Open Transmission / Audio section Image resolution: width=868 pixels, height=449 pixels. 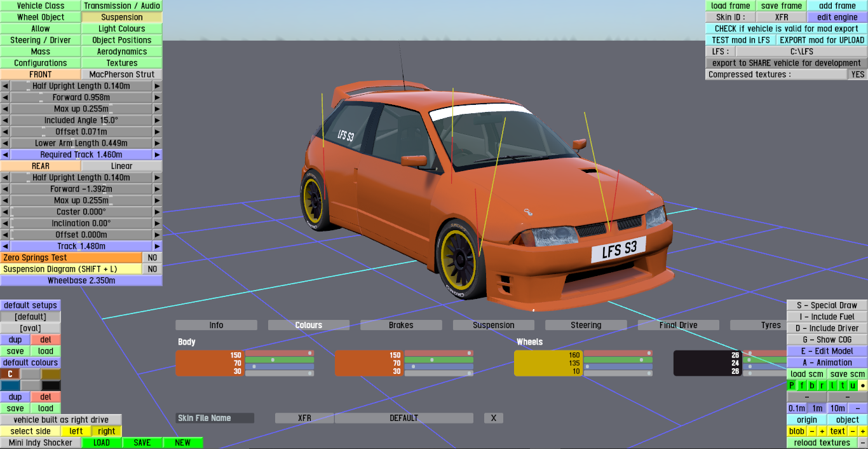122,6
